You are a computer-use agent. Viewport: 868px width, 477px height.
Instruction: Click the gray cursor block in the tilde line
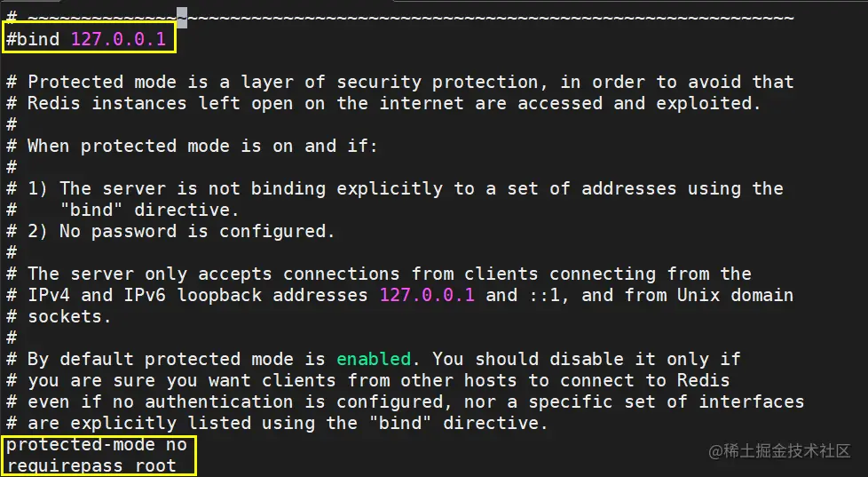[182, 18]
